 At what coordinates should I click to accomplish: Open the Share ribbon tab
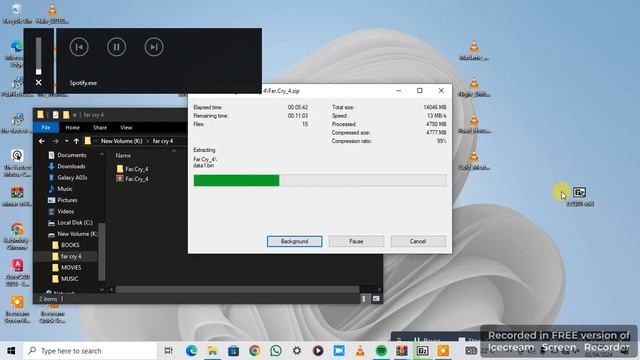(x=100, y=127)
